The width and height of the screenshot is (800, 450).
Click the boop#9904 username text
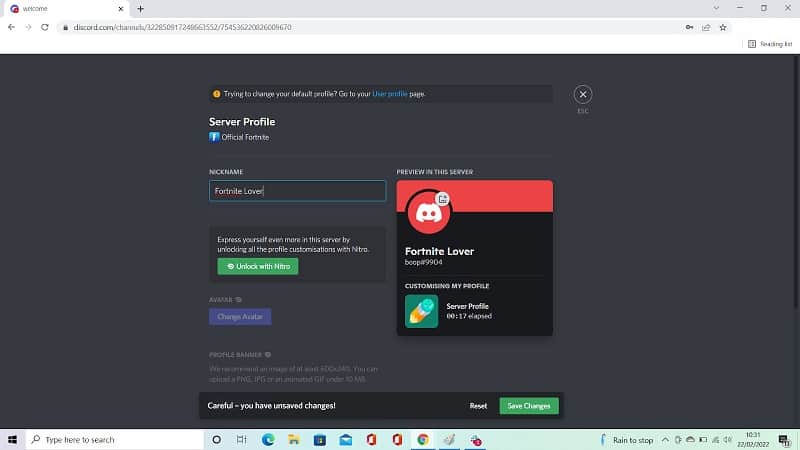coord(423,262)
